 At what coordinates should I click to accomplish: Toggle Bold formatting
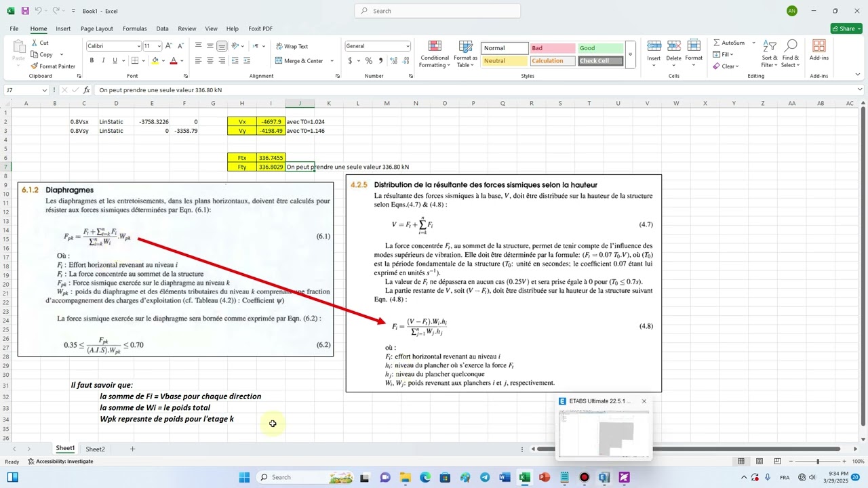click(92, 60)
